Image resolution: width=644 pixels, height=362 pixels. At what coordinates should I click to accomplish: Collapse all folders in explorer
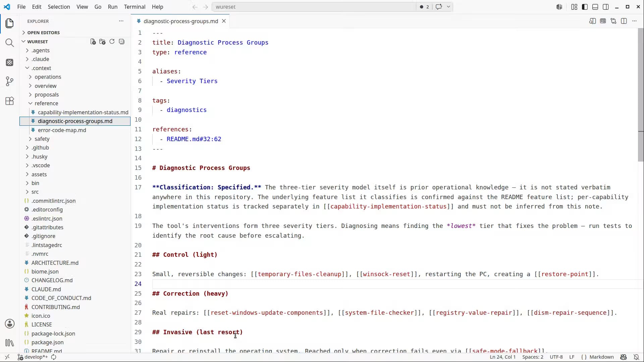122,42
